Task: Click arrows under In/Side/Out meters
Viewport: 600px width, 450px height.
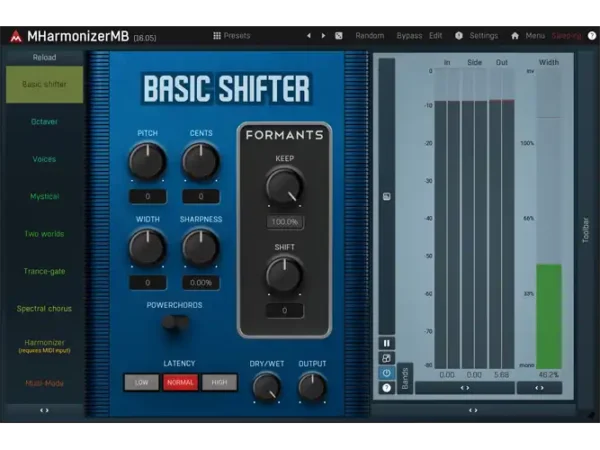Action: coord(465,388)
